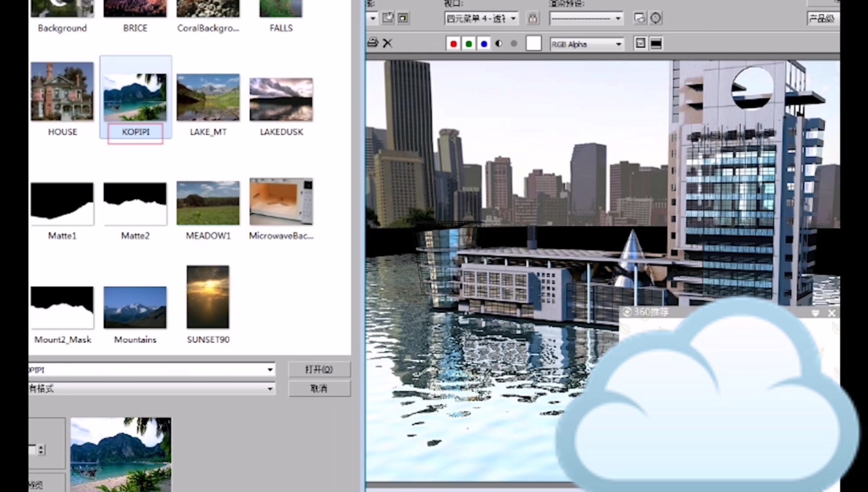Click the black toggle UI icon
Screen dimensions: 868x492
tap(656, 43)
